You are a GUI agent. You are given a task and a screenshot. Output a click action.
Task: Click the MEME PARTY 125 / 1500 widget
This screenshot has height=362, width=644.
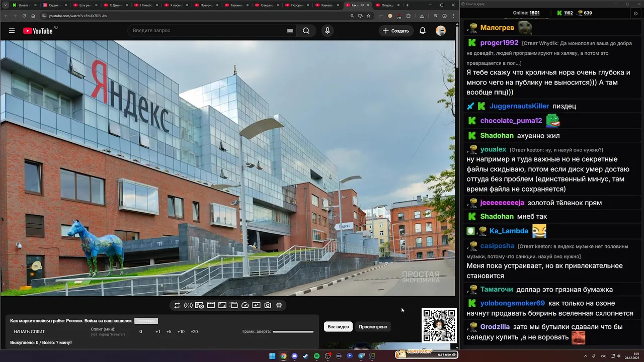tap(426, 354)
